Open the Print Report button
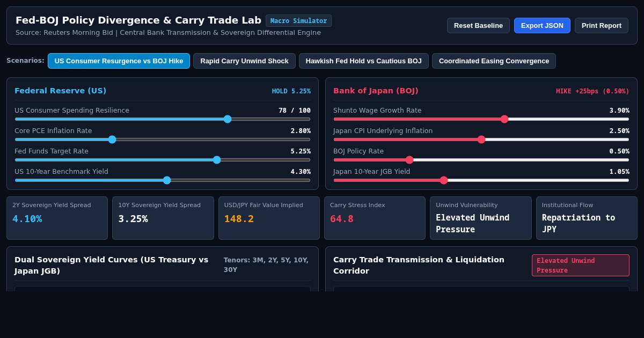The width and height of the screenshot is (644, 338). click(x=602, y=25)
